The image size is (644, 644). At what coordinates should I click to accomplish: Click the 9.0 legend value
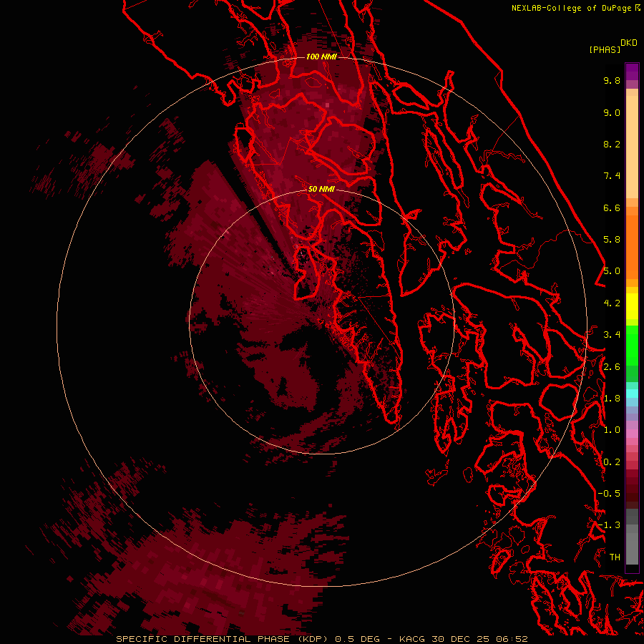[x=612, y=112]
